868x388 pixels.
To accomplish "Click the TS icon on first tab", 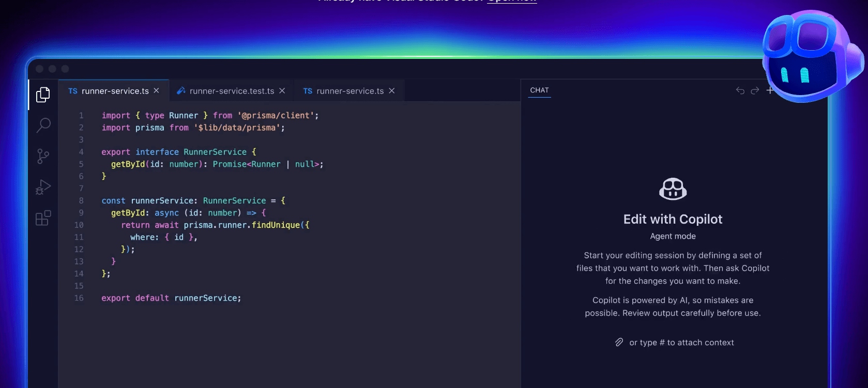I will click(73, 91).
